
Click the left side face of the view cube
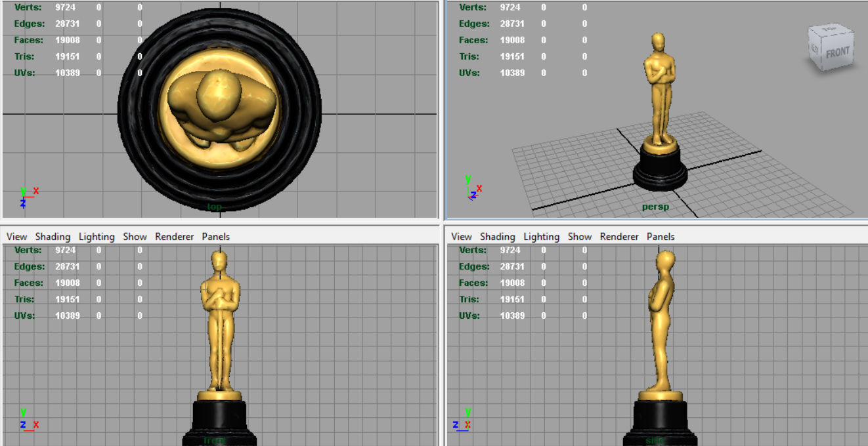815,50
